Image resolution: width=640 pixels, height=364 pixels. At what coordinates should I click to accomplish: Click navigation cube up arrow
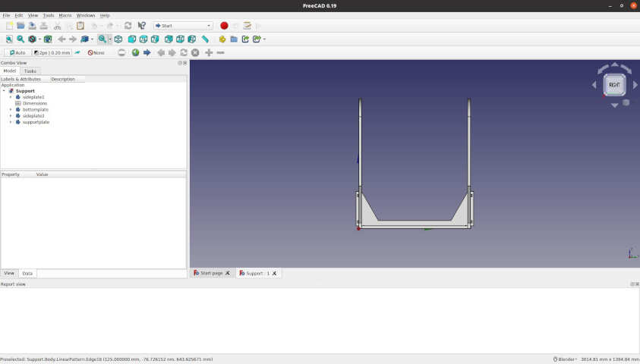(x=615, y=64)
